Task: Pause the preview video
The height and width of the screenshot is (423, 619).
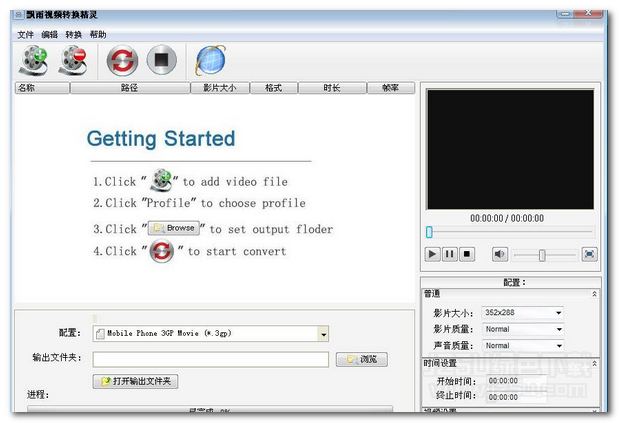Action: pos(449,254)
